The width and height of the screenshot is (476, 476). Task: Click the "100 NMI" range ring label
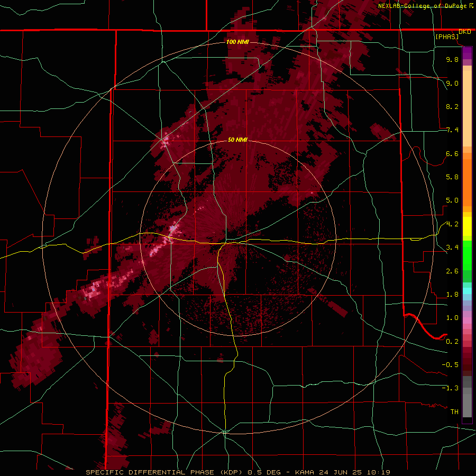(x=237, y=42)
